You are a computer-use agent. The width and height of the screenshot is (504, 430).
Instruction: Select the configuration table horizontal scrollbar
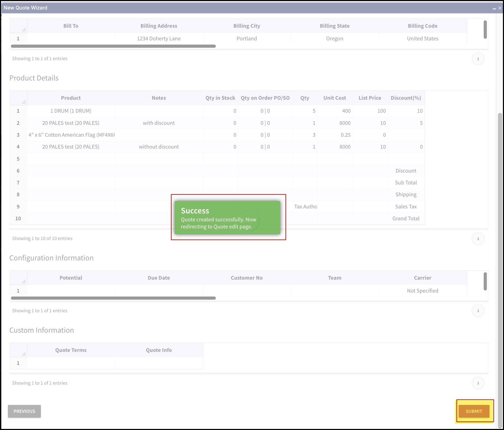pos(113,298)
